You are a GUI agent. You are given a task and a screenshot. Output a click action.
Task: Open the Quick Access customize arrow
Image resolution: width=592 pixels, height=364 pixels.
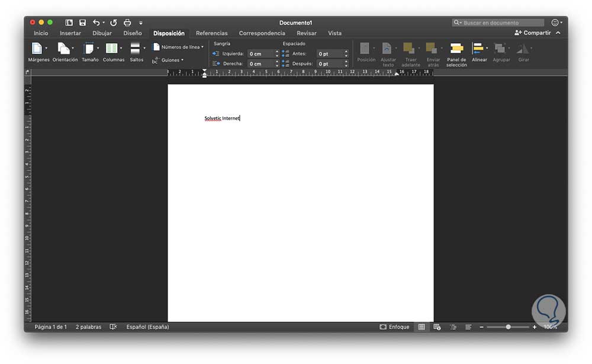point(141,23)
